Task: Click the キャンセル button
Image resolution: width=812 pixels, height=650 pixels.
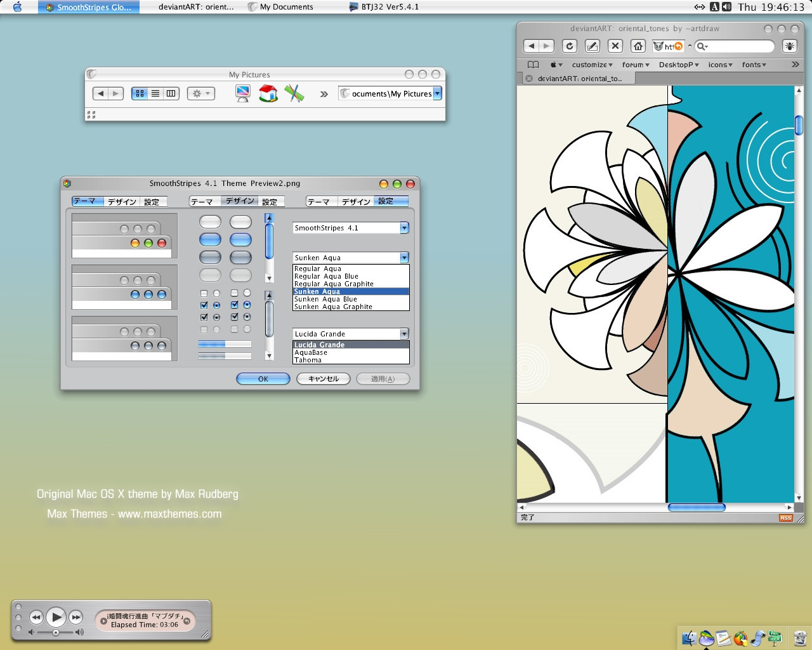Action: pos(324,379)
